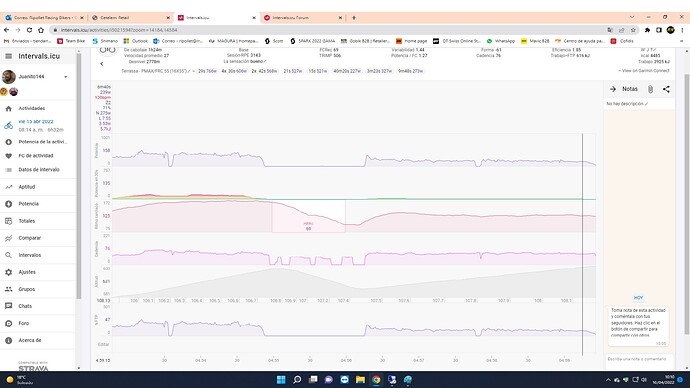690x388 pixels.
Task: Click the note comment input field
Action: (639, 359)
